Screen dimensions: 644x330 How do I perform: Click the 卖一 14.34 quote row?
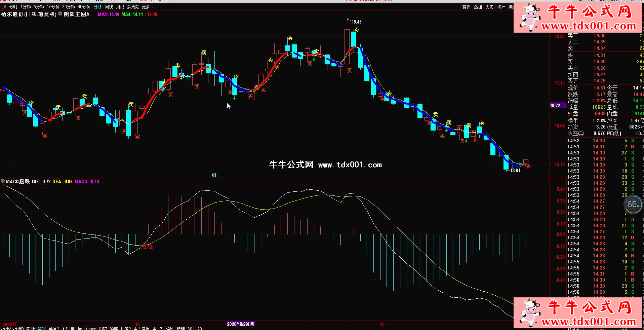[x=605, y=48]
